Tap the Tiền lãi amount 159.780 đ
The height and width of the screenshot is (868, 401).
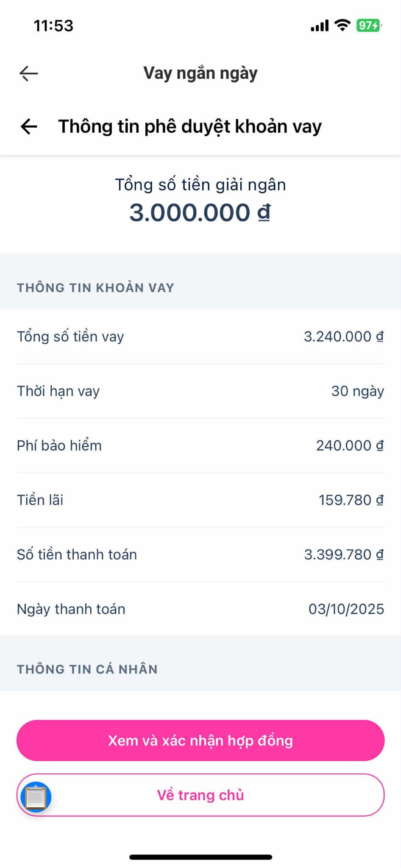tap(351, 500)
